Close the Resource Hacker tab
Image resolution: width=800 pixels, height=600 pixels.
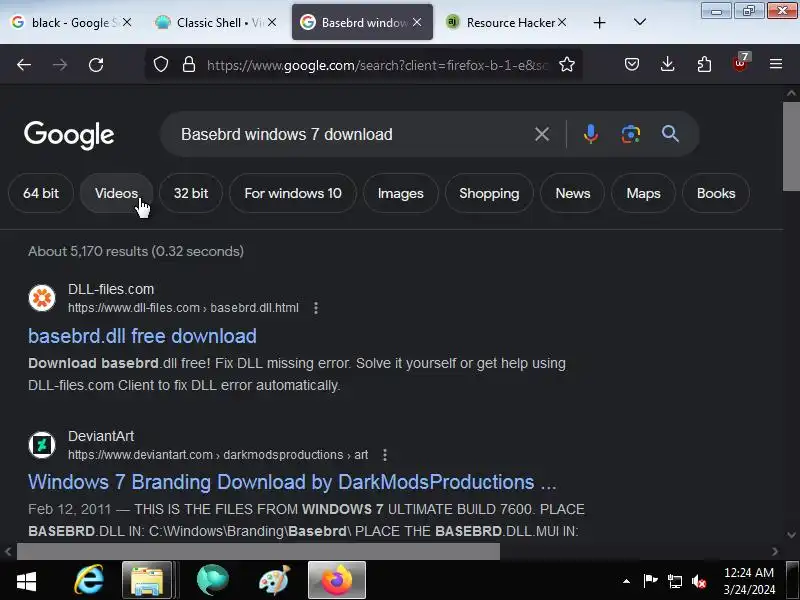(x=562, y=22)
